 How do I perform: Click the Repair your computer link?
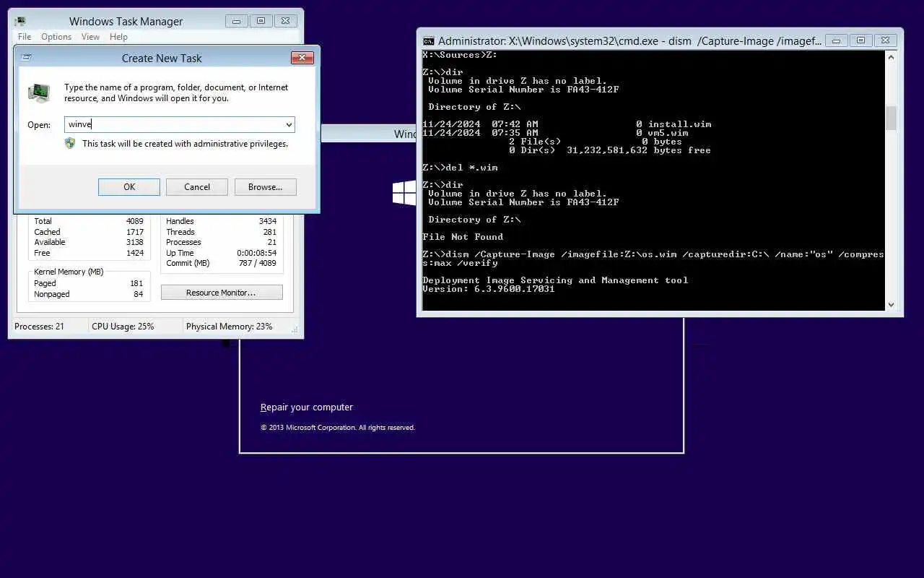307,407
